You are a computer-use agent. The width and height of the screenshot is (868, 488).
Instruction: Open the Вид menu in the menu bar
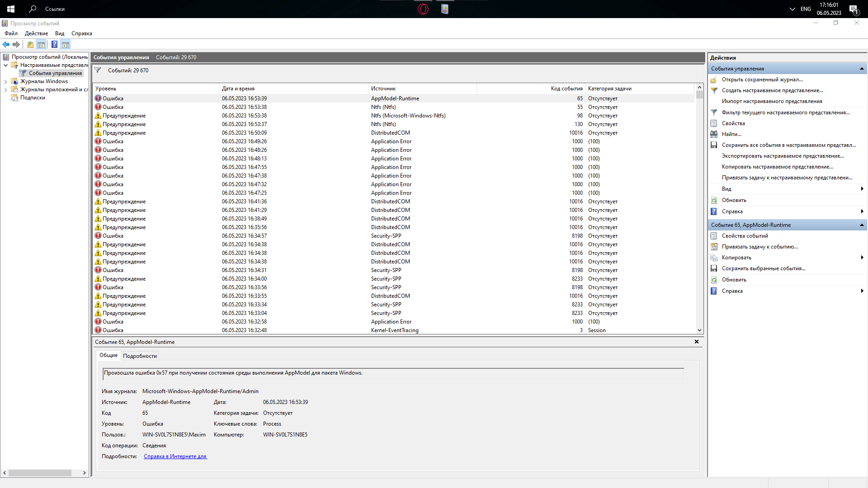[60, 33]
